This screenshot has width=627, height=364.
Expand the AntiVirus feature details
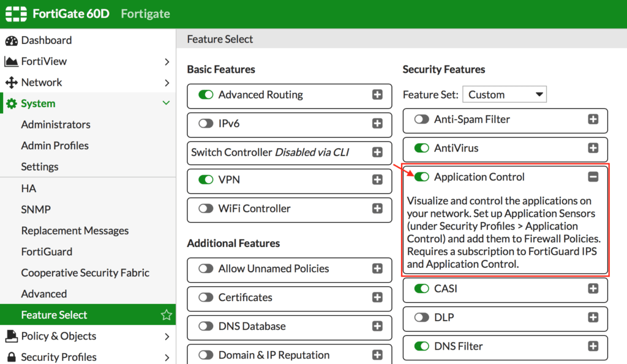593,148
